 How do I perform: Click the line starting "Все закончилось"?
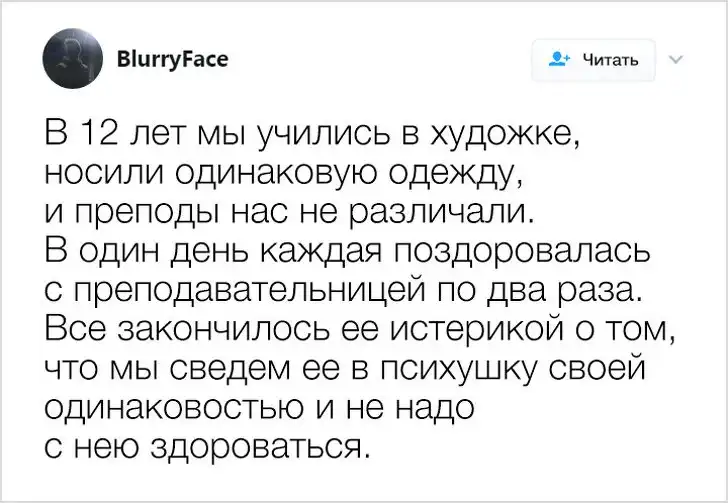pos(345,328)
